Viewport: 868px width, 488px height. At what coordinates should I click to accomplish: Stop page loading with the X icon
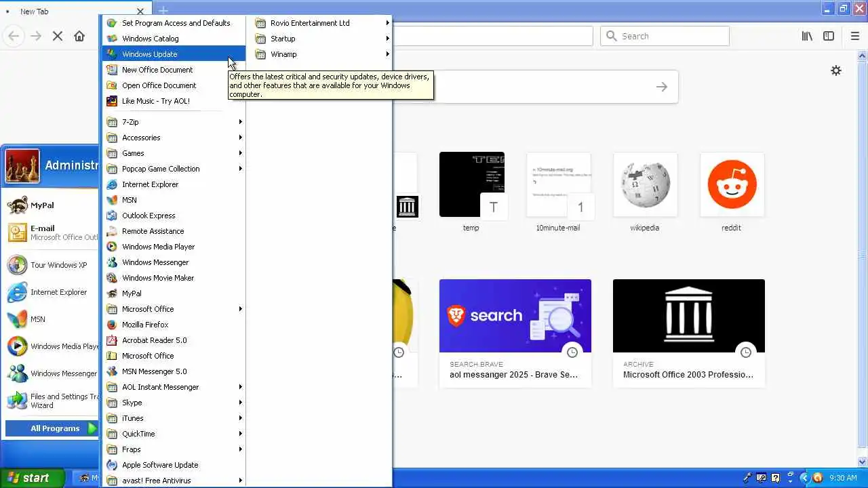pyautogui.click(x=58, y=36)
